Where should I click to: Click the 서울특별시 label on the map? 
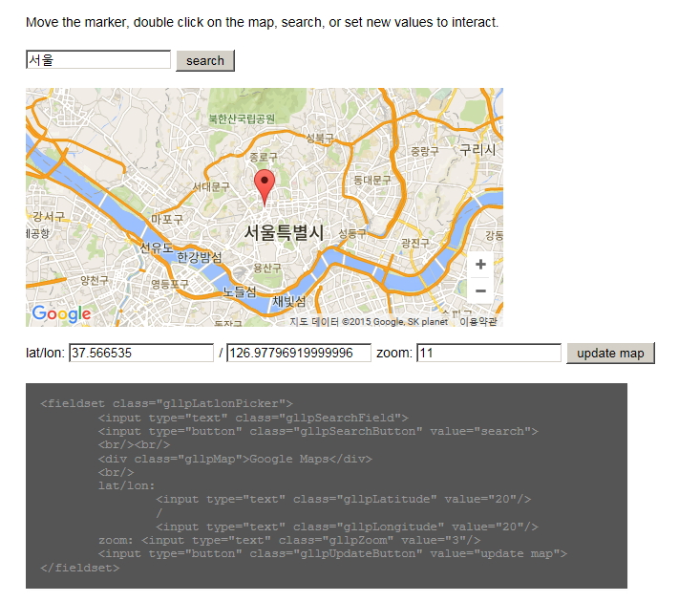284,232
